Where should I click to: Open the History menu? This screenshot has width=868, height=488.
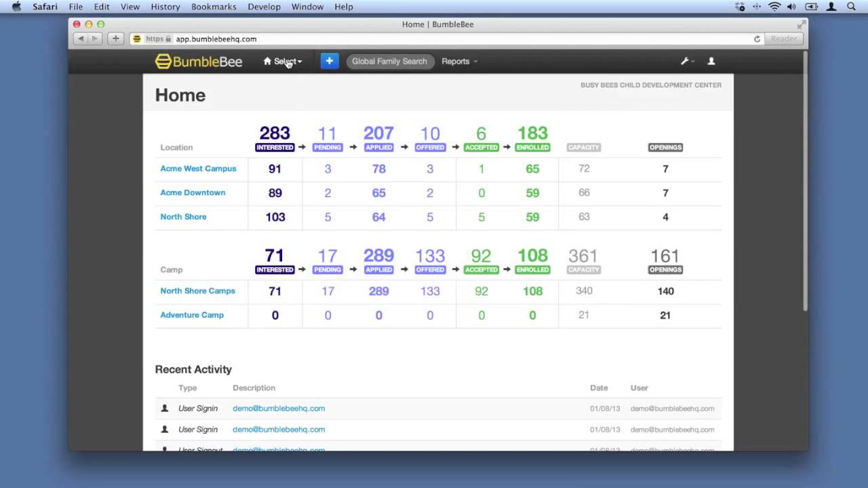click(x=165, y=7)
